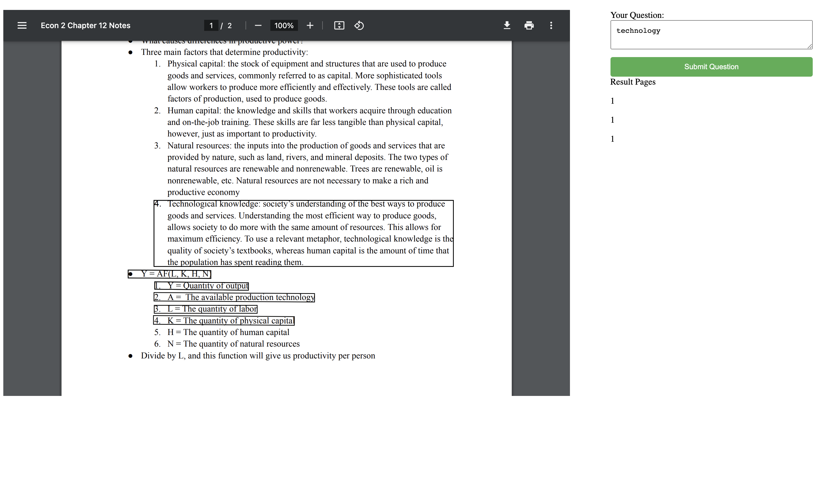Click the fit to page icon
The width and height of the screenshot is (821, 504).
click(x=339, y=26)
